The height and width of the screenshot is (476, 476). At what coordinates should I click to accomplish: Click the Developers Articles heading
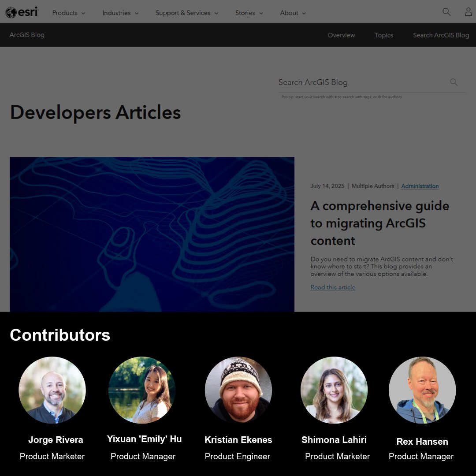tap(95, 113)
